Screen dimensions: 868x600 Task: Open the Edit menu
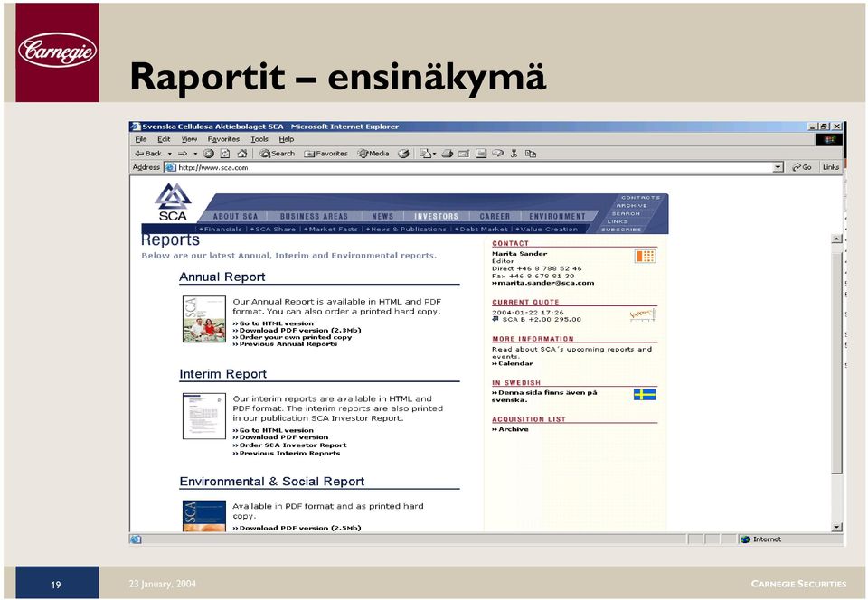coord(164,139)
